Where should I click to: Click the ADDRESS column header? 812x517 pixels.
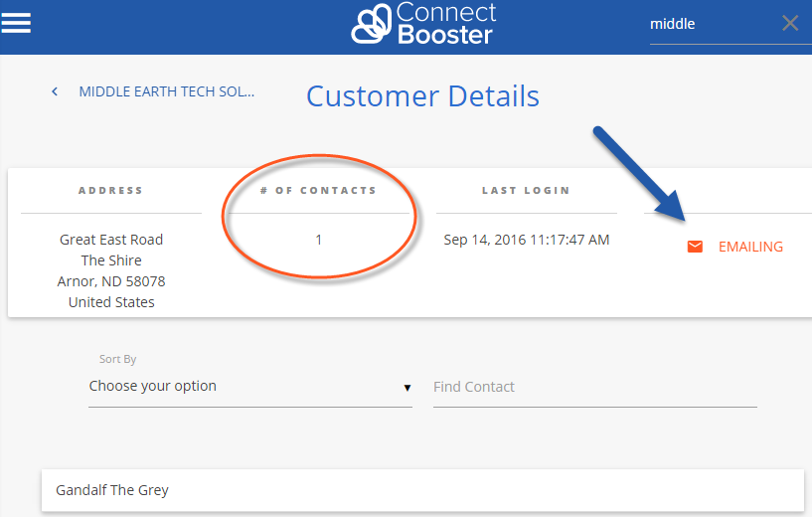pyautogui.click(x=111, y=190)
